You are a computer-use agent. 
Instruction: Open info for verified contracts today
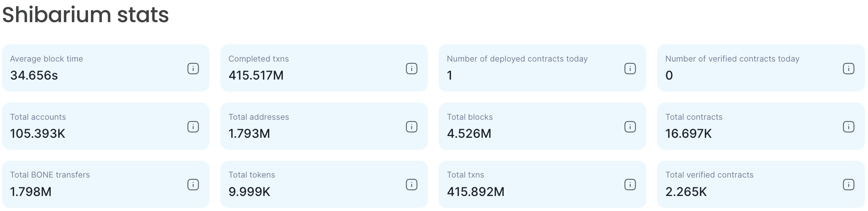point(848,69)
